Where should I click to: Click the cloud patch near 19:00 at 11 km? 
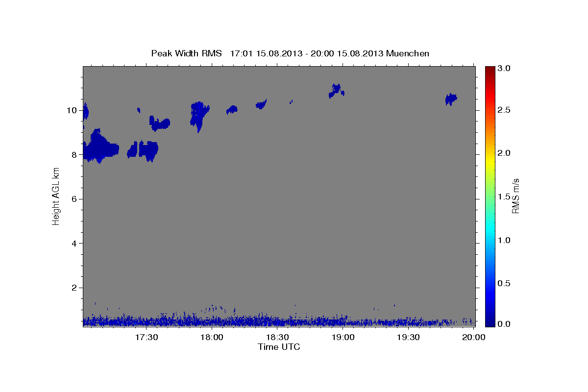pyautogui.click(x=336, y=91)
